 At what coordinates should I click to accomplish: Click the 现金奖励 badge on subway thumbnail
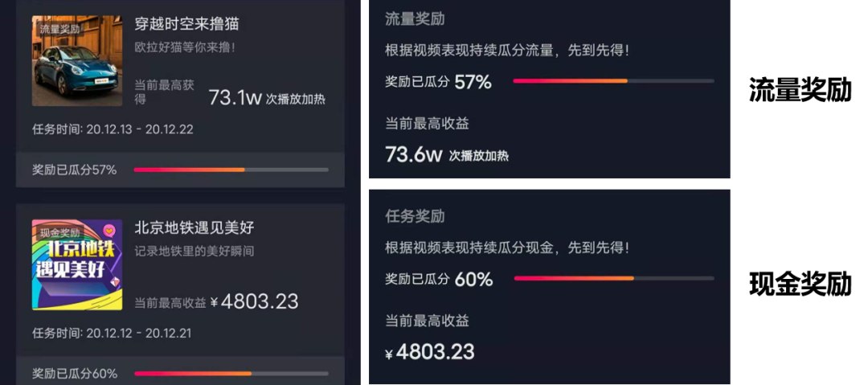59,232
